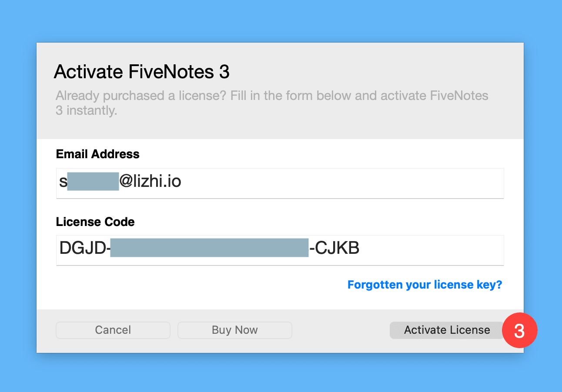Click the Activate FiveNotes 3 heading
562x392 pixels.
141,72
